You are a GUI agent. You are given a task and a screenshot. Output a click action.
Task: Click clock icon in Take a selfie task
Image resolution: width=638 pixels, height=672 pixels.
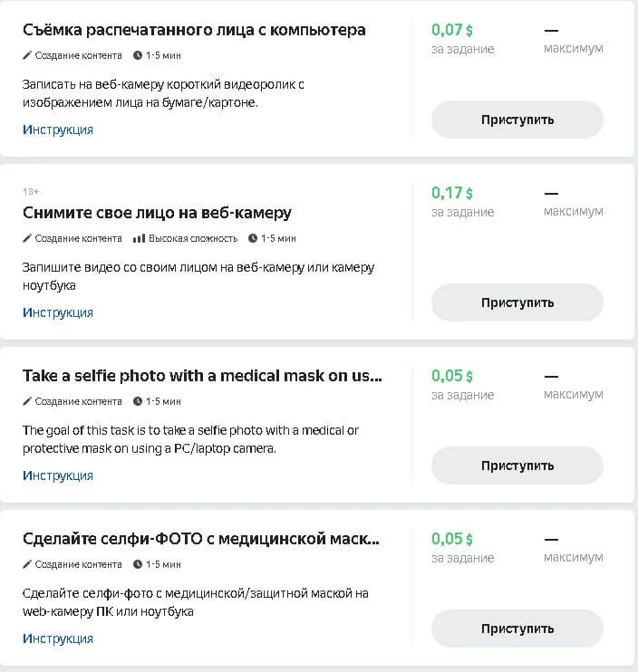(x=138, y=401)
